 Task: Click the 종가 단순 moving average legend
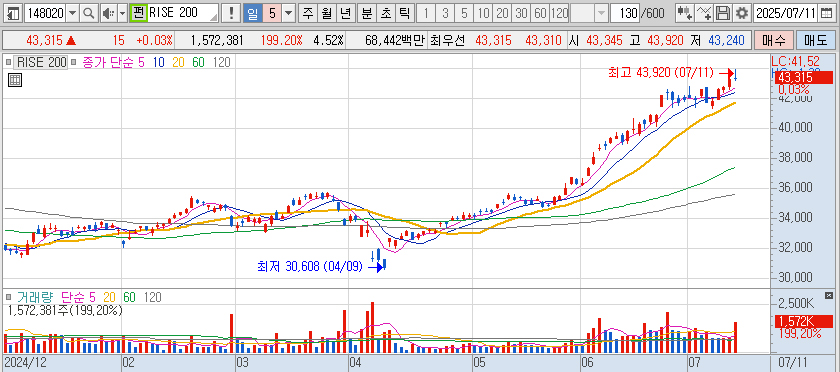(x=107, y=62)
